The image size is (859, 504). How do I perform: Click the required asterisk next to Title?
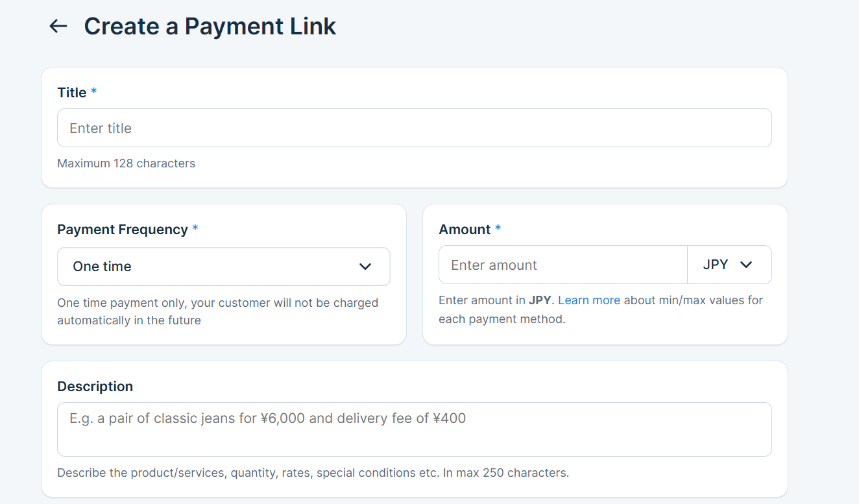point(94,92)
